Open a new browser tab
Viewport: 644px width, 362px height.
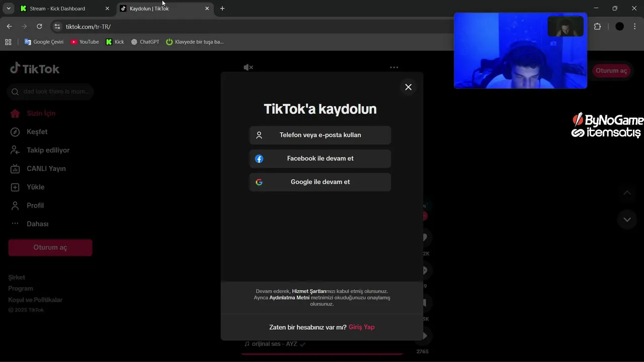pos(222,9)
